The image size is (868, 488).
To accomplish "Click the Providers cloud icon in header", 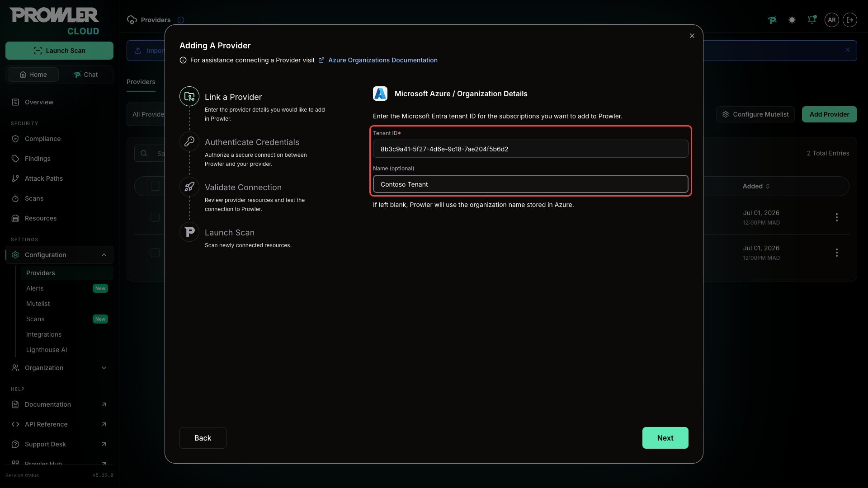I will point(132,20).
